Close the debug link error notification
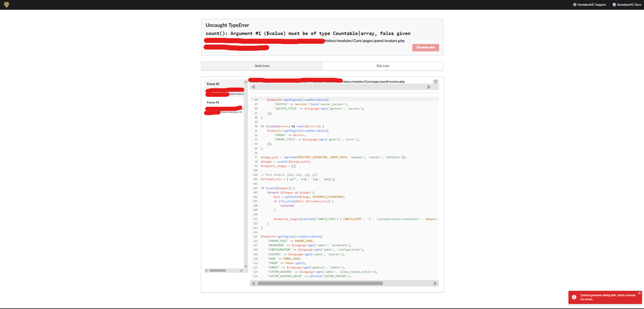This screenshot has height=309, width=644. (x=639, y=293)
